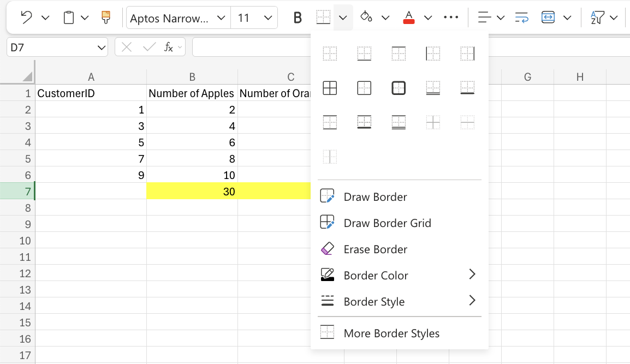630x364 pixels.
Task: Click the Wrap Text icon
Action: pos(521,17)
